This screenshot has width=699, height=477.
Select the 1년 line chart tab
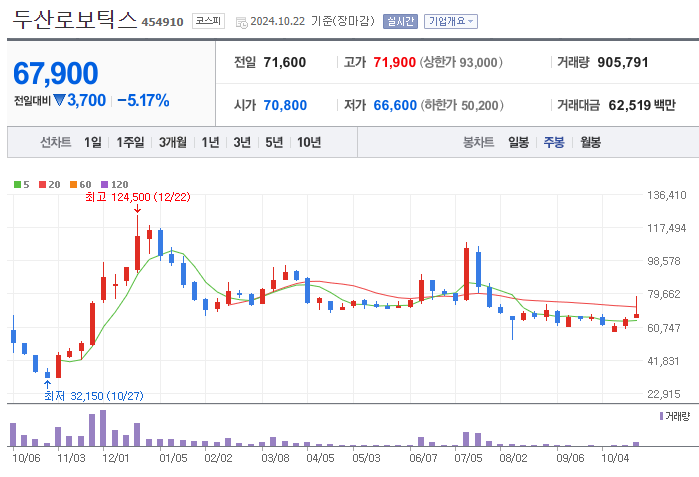point(210,142)
